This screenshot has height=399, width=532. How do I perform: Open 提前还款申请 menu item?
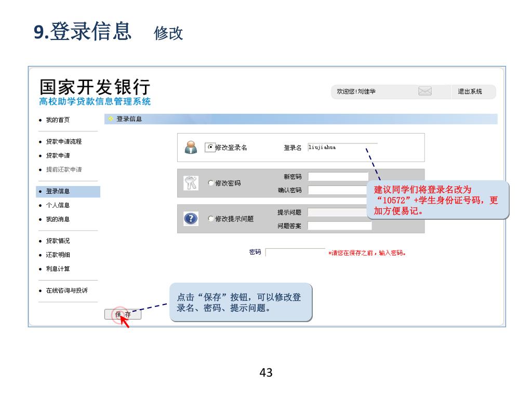[x=64, y=169]
